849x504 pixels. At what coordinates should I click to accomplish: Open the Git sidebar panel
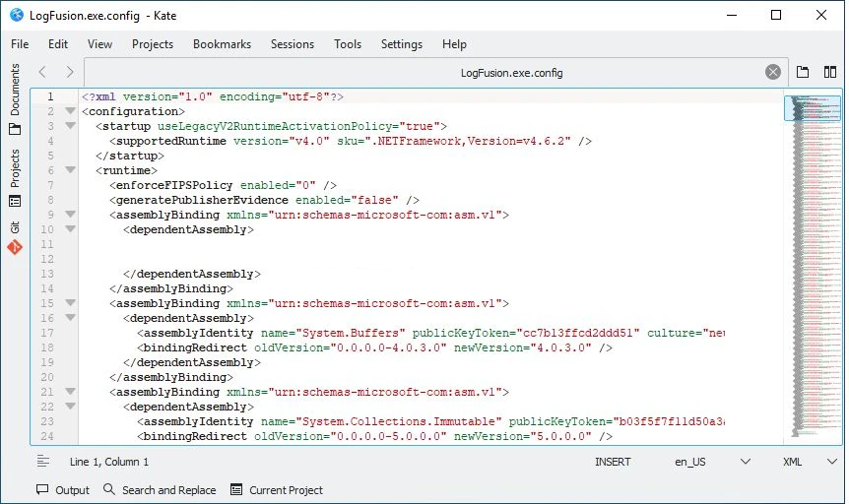point(15,237)
